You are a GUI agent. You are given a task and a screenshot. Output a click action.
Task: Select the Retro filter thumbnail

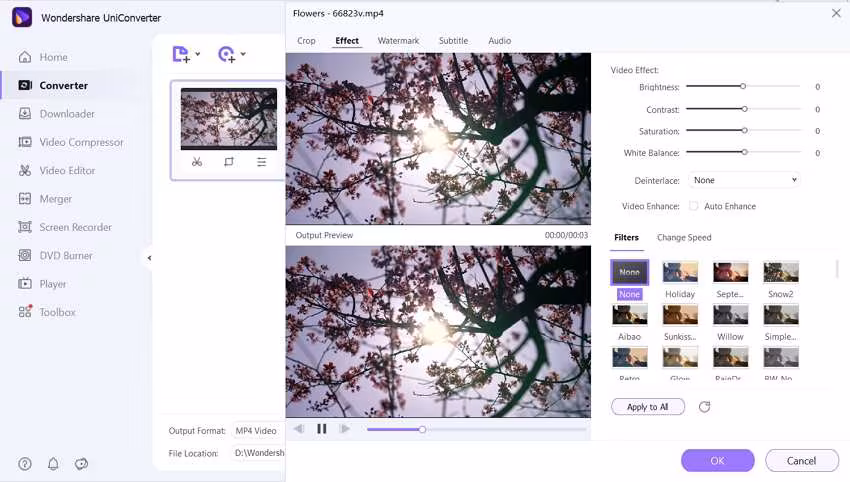[629, 358]
